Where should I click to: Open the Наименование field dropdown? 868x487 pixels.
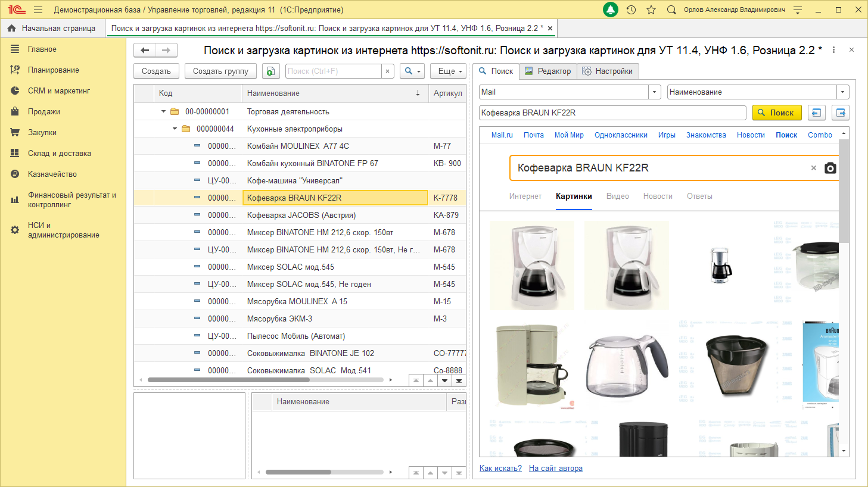pos(843,92)
